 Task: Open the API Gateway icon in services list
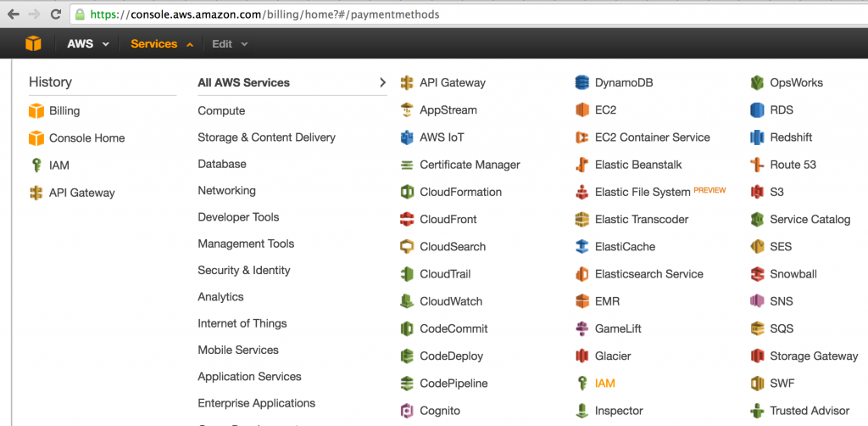[407, 83]
